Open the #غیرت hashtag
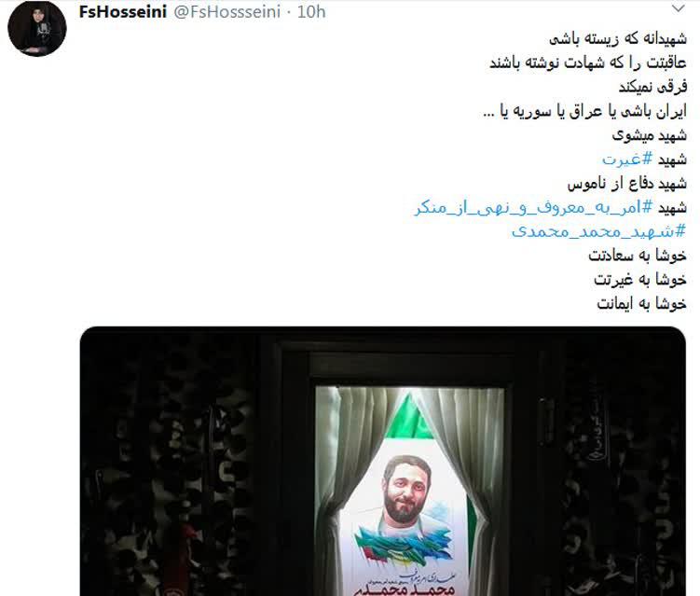Screen dimensions: 700x596 click(x=627, y=159)
